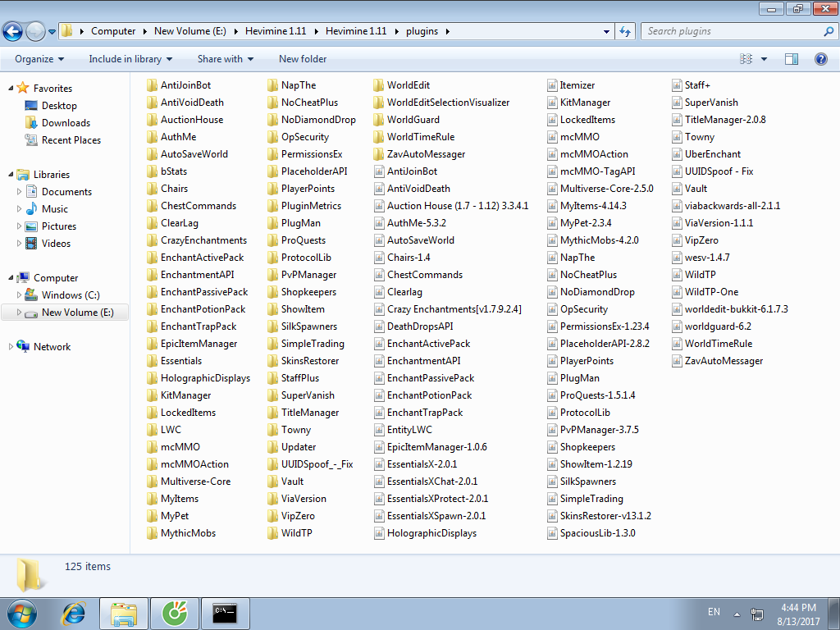Click the Change your view icon
This screenshot has height=630, width=840.
(746, 59)
